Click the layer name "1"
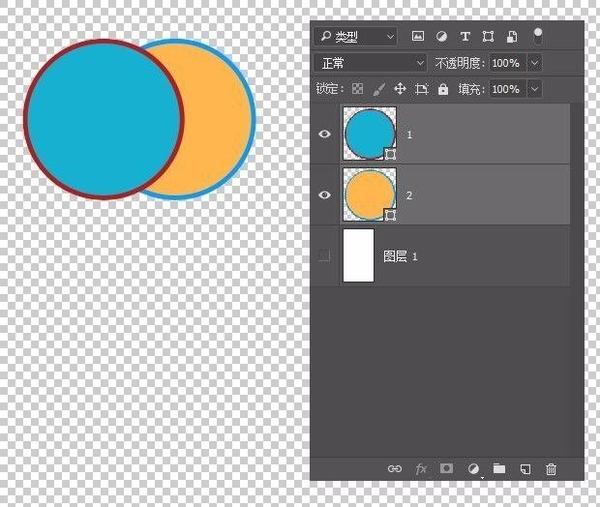Viewport: 600px width, 507px height. [409, 134]
